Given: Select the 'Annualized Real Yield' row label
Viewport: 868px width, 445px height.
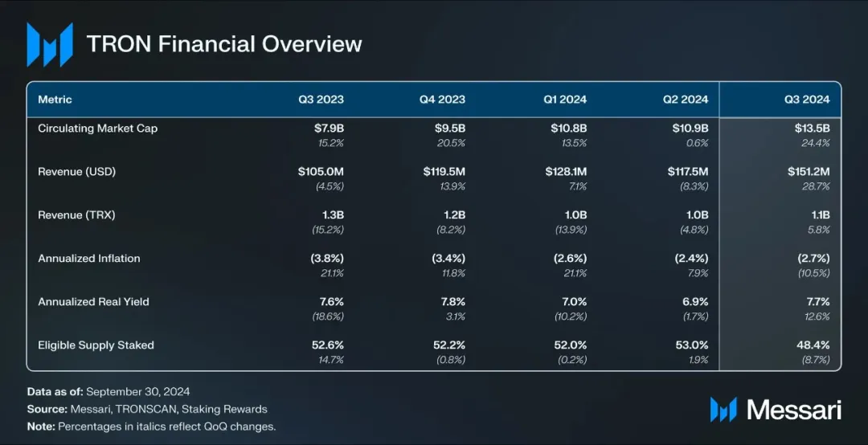Looking at the screenshot, I should (93, 302).
